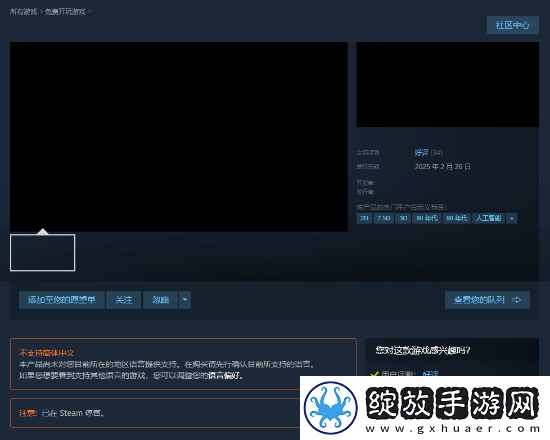Select the highlighted screenshot thumbnail
Image resolution: width=550 pixels, height=440 pixels.
42,253
